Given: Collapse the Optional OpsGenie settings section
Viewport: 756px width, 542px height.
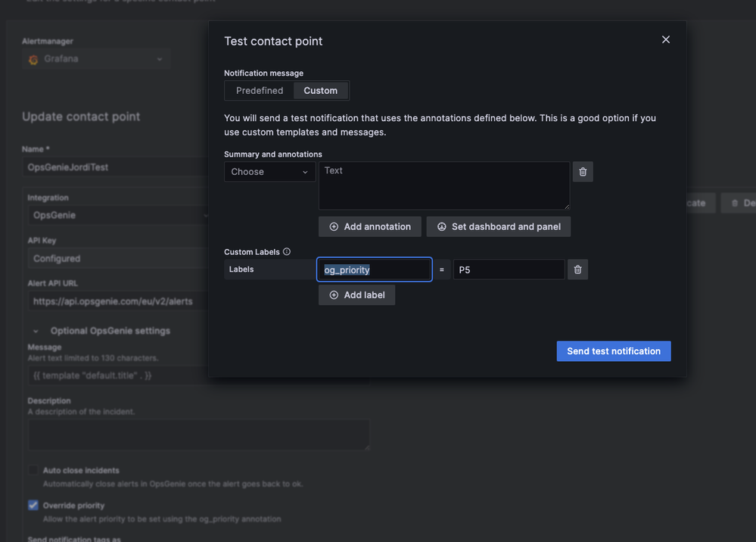Looking at the screenshot, I should click(35, 330).
